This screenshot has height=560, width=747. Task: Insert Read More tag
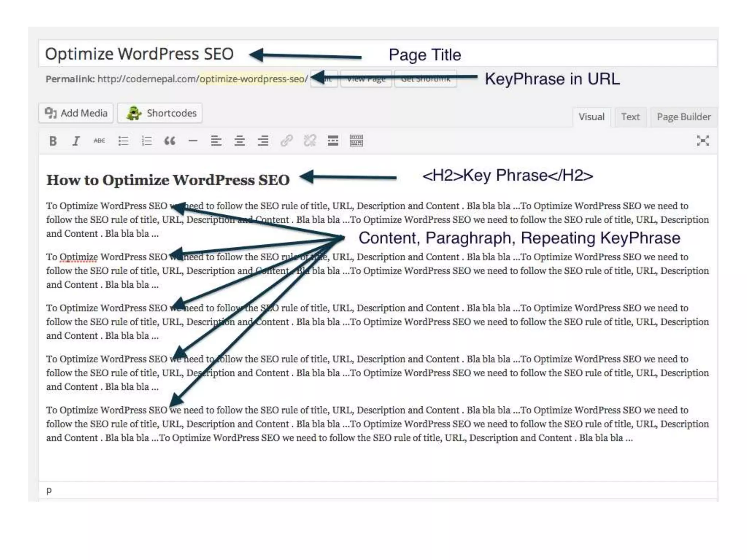333,141
